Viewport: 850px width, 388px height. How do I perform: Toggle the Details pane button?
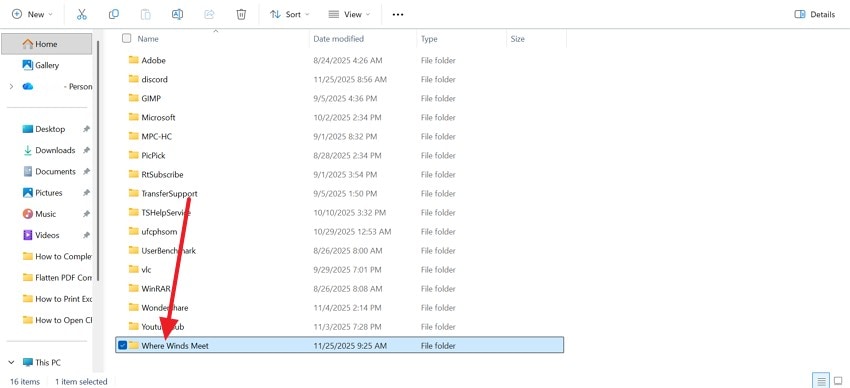[x=815, y=15]
